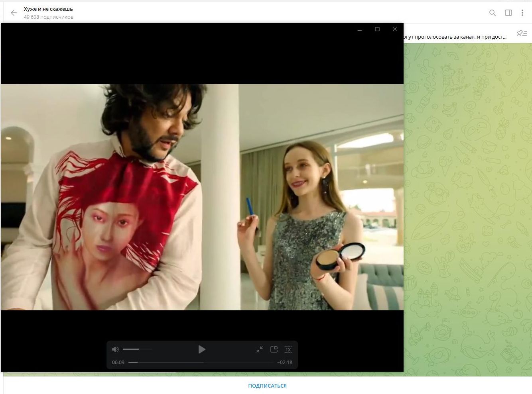Open the pinned messages list icon
Viewport: 532px width, 394px height.
522,33
